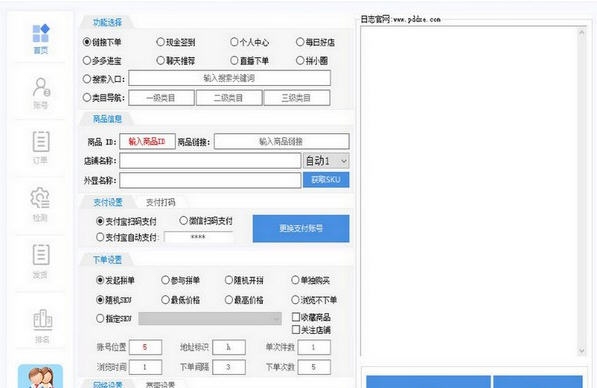This screenshot has height=388, width=597.
Task: Select the 参与拼单 order mode
Action: click(x=181, y=281)
